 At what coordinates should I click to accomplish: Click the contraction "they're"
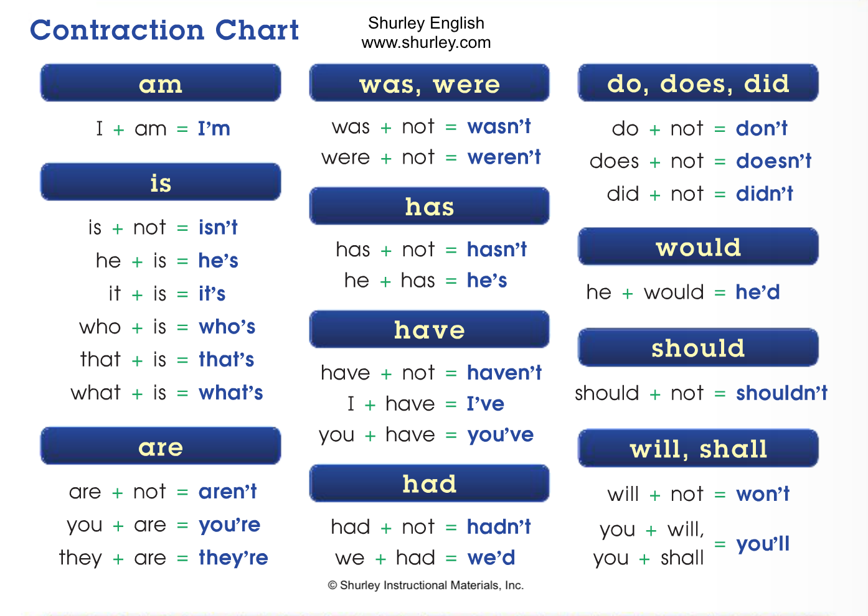233,558
